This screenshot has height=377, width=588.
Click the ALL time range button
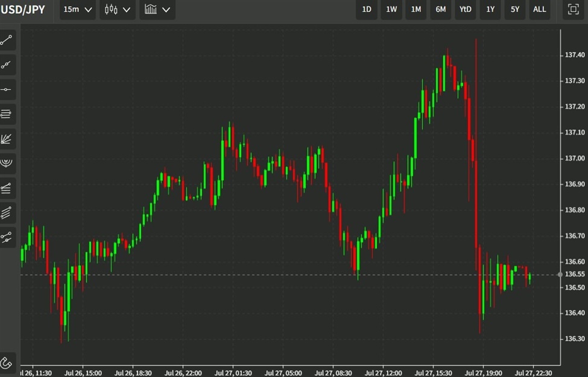coord(539,10)
